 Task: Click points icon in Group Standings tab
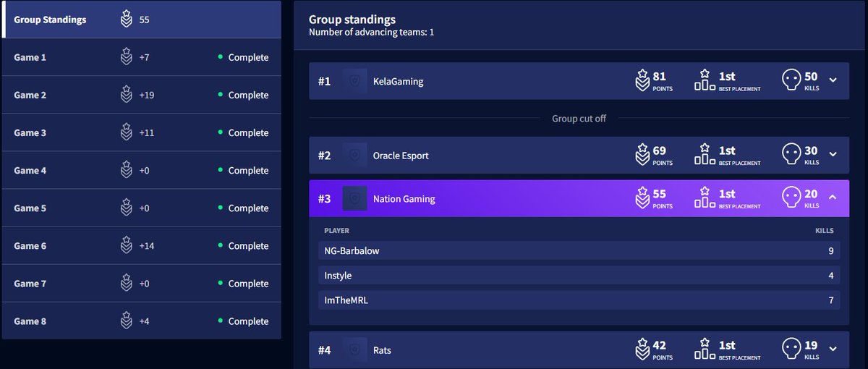point(126,20)
